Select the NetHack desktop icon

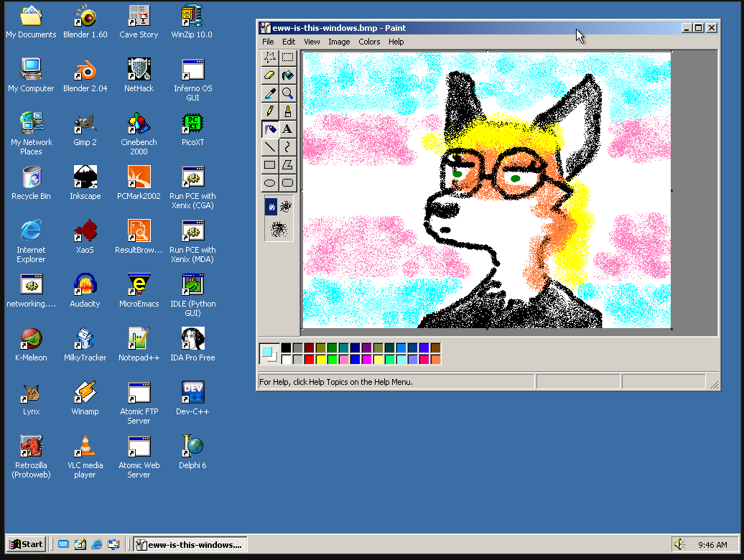click(139, 76)
